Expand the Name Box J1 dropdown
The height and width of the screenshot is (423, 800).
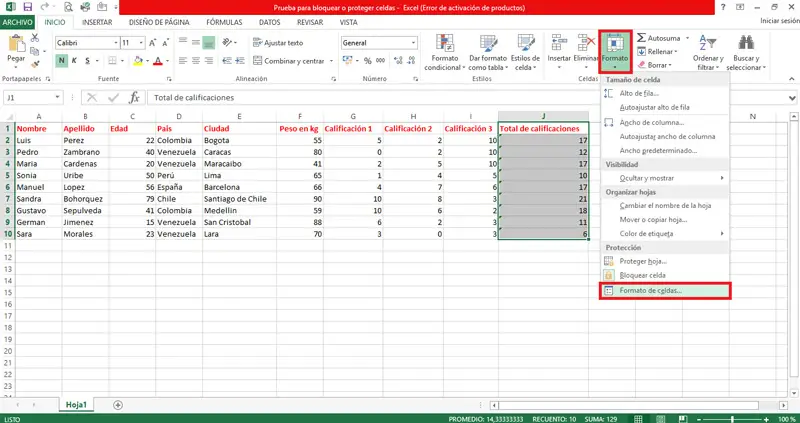pyautogui.click(x=58, y=97)
